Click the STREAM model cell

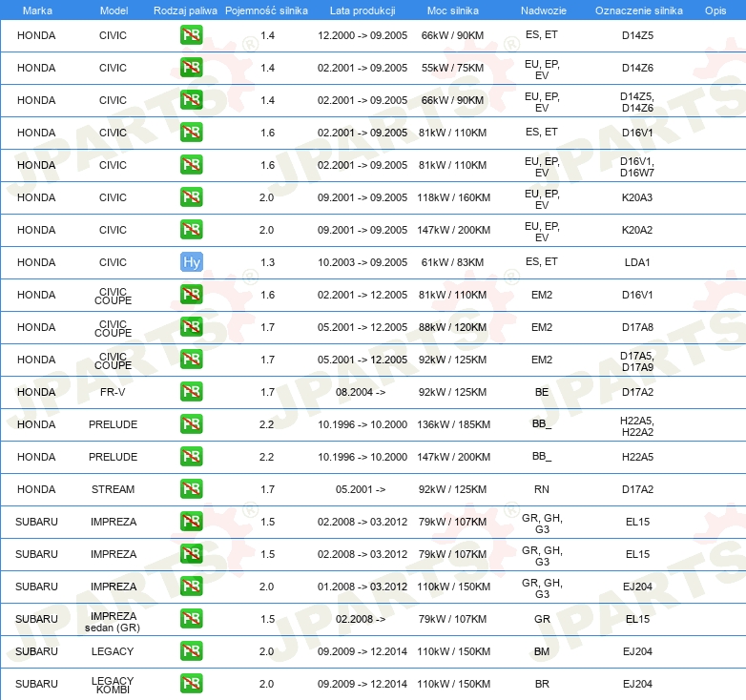pos(113,489)
